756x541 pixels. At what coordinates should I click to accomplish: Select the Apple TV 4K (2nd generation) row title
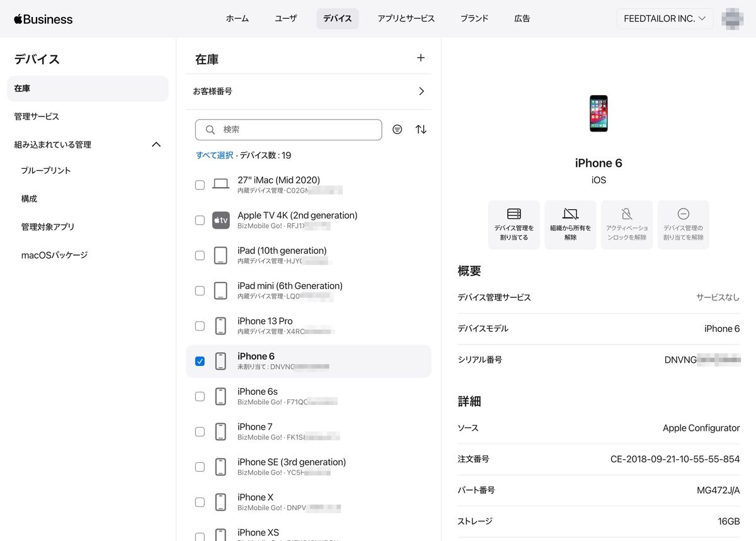click(297, 215)
